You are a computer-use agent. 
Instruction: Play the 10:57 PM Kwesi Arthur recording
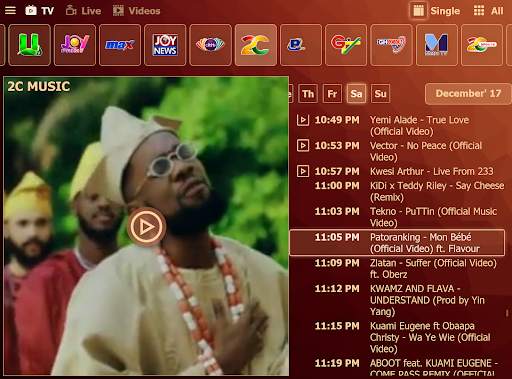[x=303, y=171]
